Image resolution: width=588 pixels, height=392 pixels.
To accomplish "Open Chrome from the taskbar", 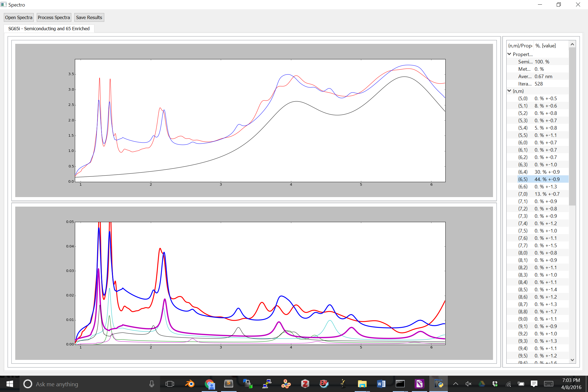I will [x=209, y=384].
